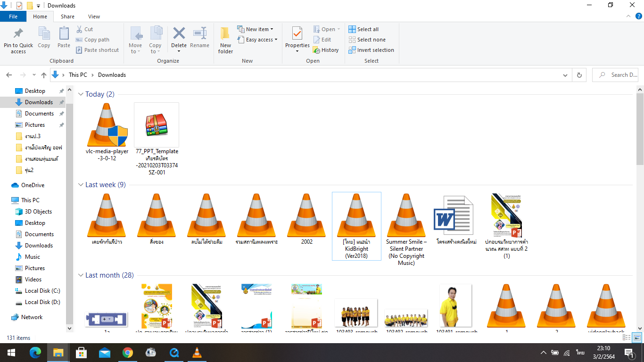Click the Delete ribbon icon
This screenshot has width=644, height=362.
tap(179, 33)
